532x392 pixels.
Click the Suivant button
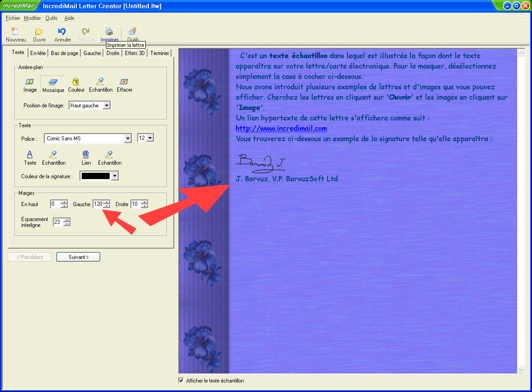click(x=79, y=257)
